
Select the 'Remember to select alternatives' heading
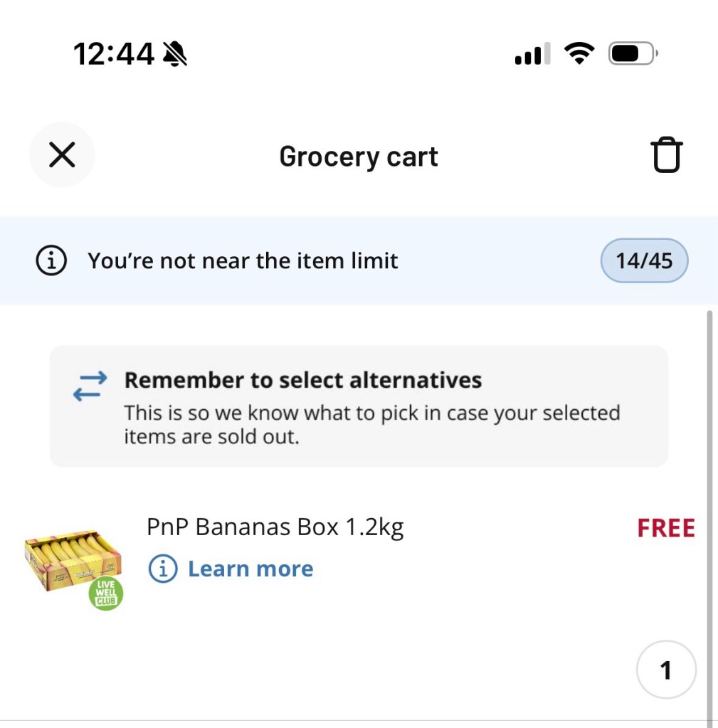click(302, 380)
